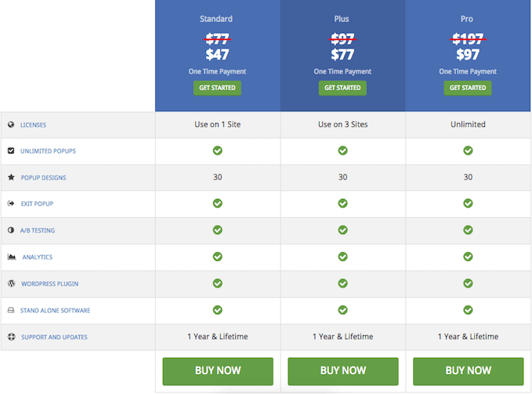Click 'One Time Payment' under Pro

click(468, 71)
